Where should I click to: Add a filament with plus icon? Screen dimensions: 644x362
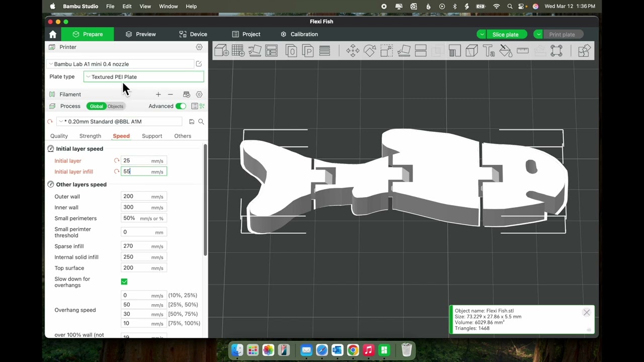(158, 94)
